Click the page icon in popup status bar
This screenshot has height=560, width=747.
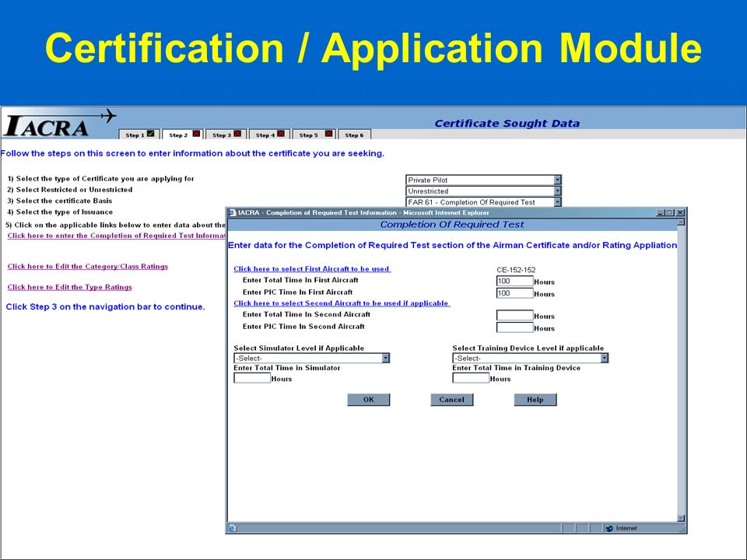pos(232,527)
